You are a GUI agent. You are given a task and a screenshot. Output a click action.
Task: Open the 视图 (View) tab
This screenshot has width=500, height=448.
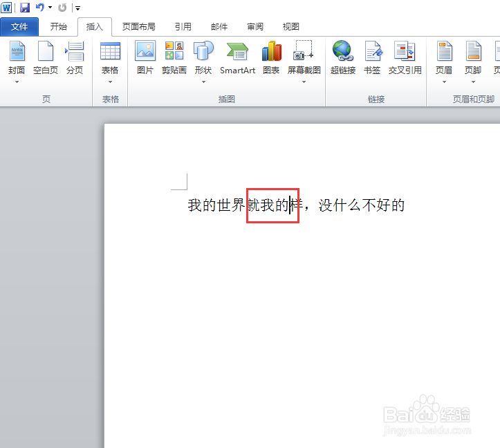[x=291, y=27]
